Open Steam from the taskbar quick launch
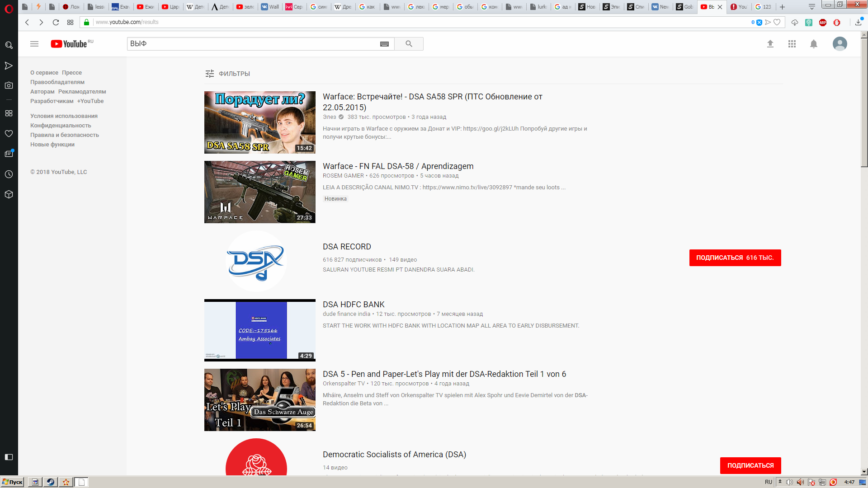Screen dimensions: 868x488 (50, 482)
